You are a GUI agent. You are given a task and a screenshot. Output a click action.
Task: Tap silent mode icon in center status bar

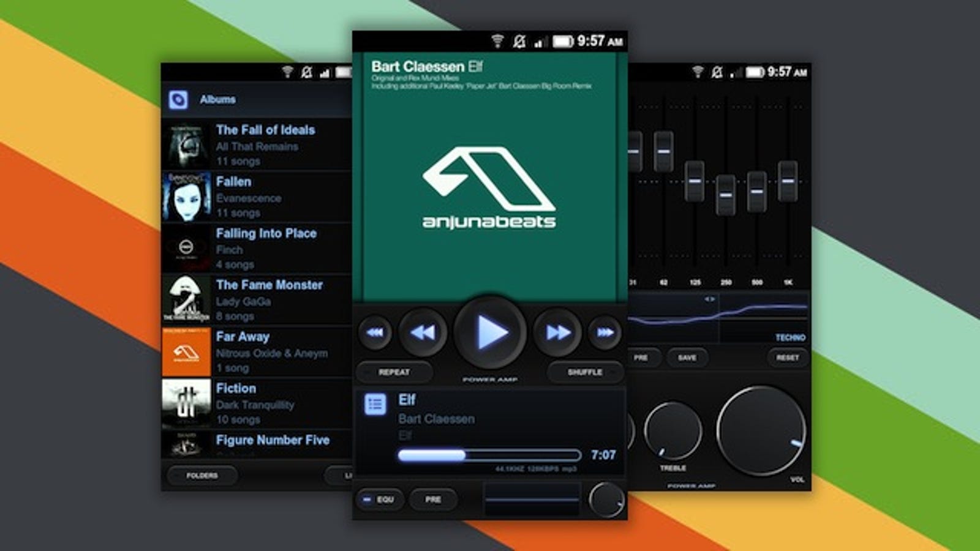click(519, 41)
